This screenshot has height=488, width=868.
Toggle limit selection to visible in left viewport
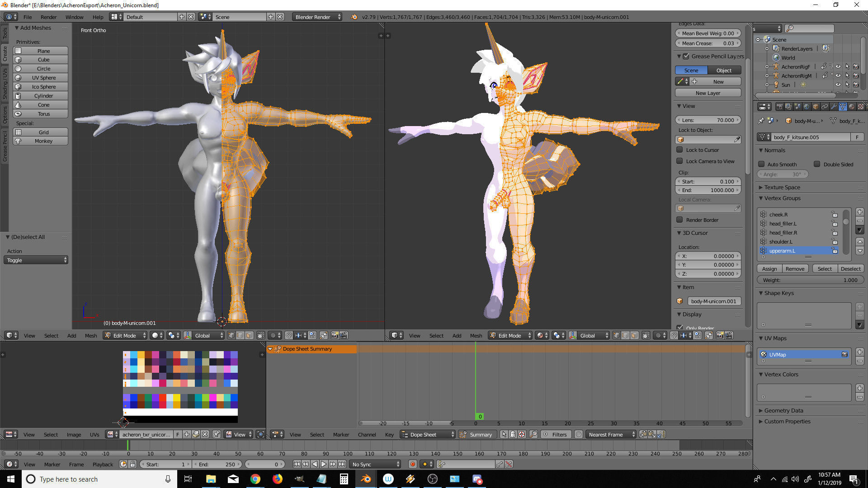coord(261,335)
